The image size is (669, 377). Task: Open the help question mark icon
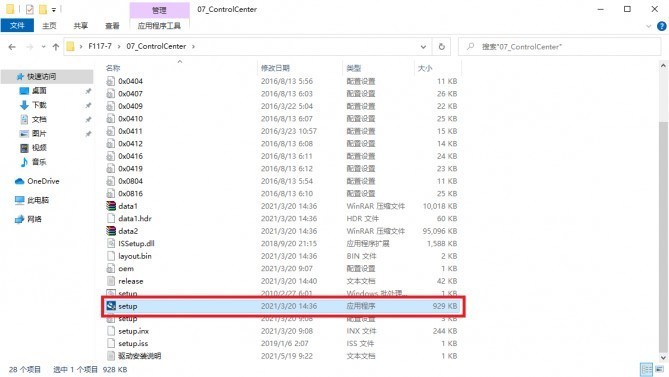661,26
